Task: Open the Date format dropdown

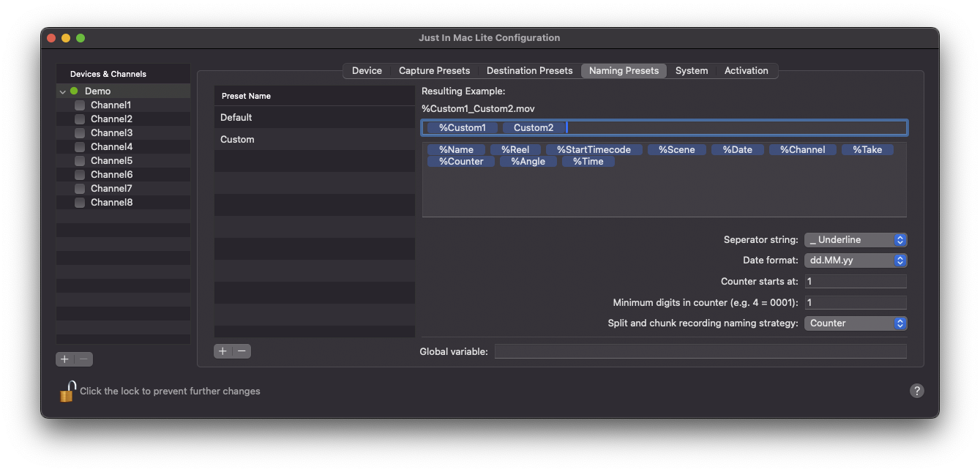Action: [856, 260]
